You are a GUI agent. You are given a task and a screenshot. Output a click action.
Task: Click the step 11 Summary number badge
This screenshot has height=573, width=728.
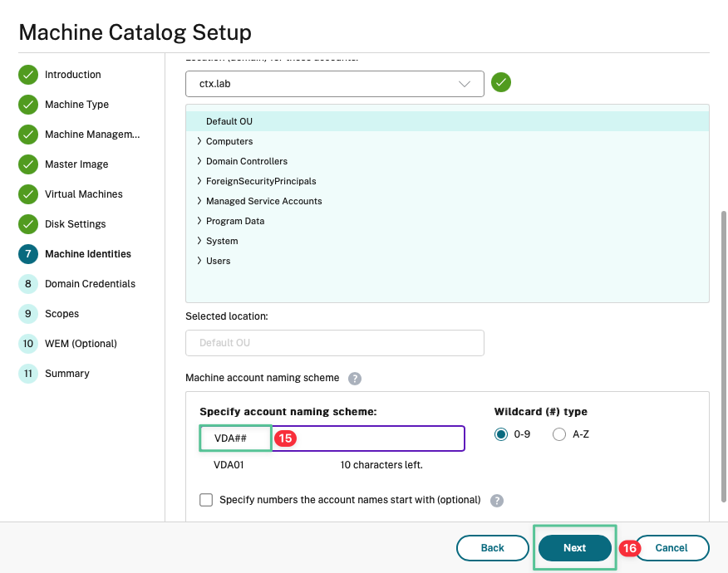(28, 374)
